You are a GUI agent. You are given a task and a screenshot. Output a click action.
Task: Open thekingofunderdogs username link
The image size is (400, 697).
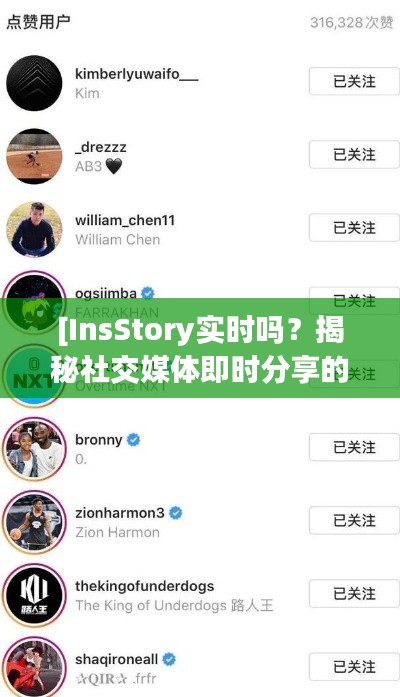coord(144,586)
